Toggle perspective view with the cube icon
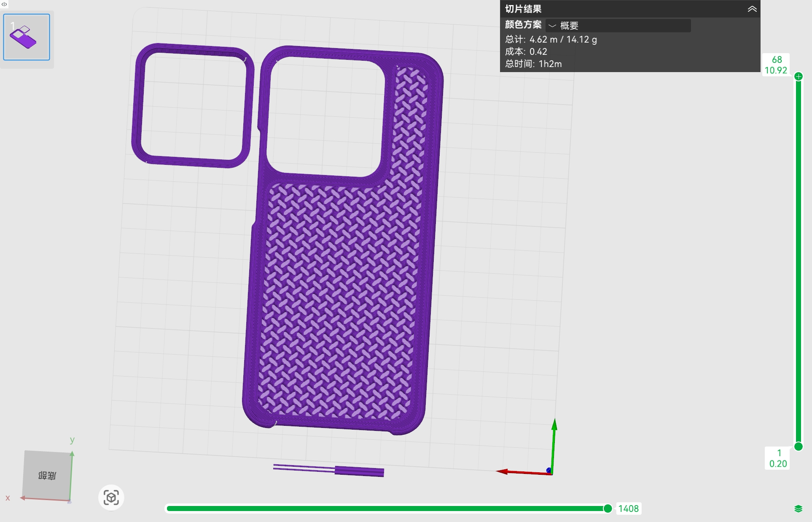This screenshot has height=522, width=812. click(111, 498)
